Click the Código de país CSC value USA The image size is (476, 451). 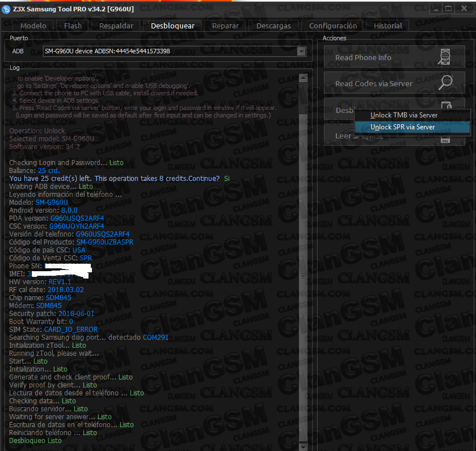pos(79,250)
